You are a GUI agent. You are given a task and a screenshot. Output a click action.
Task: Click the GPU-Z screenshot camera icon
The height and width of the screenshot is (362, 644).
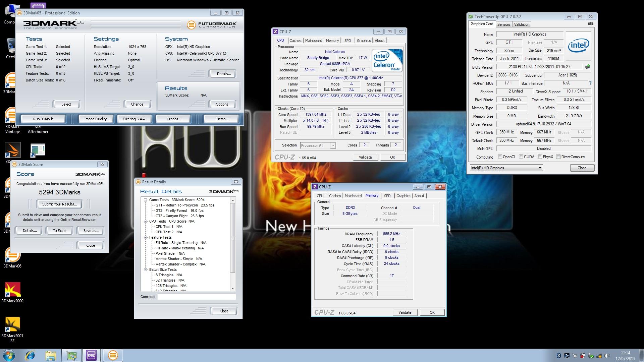tap(591, 24)
